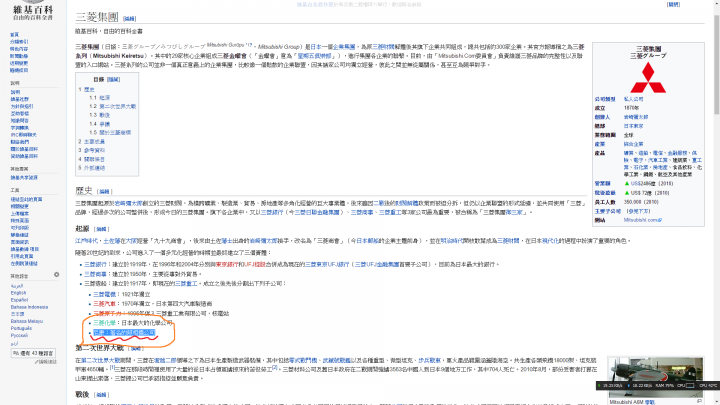
Task: Edit the 三菱集團 lead section
Action: [x=129, y=19]
